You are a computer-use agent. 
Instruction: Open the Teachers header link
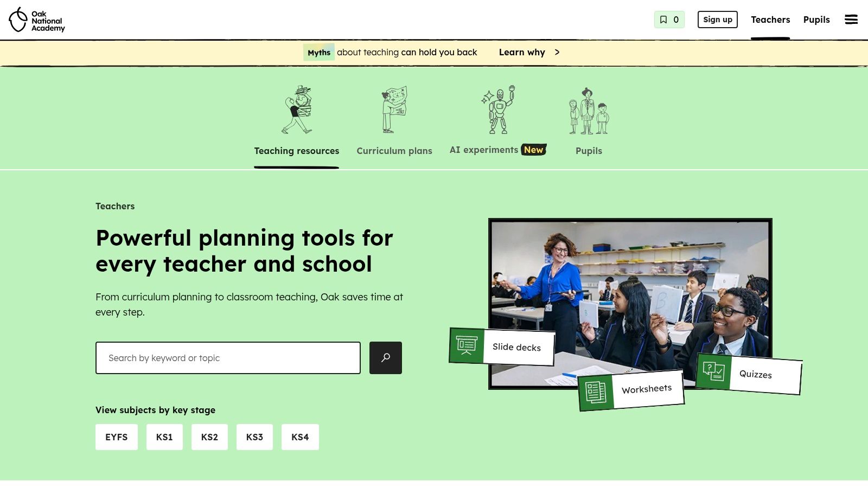tap(770, 20)
